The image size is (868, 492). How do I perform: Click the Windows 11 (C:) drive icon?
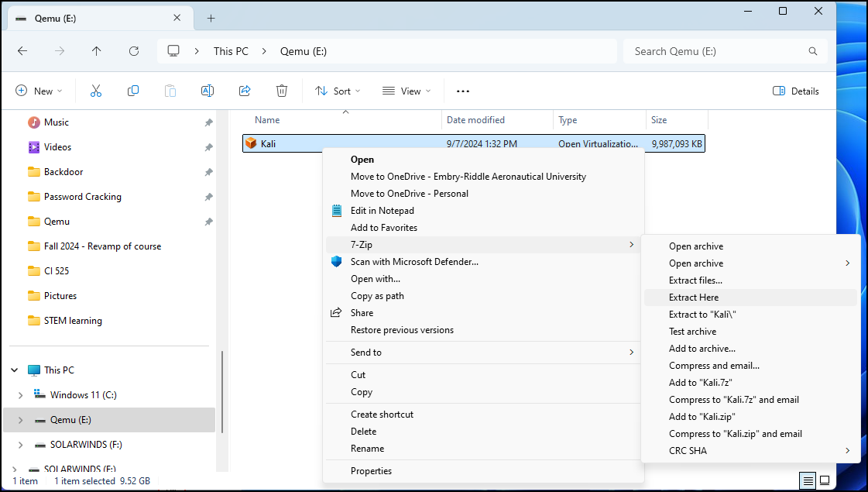tap(39, 394)
